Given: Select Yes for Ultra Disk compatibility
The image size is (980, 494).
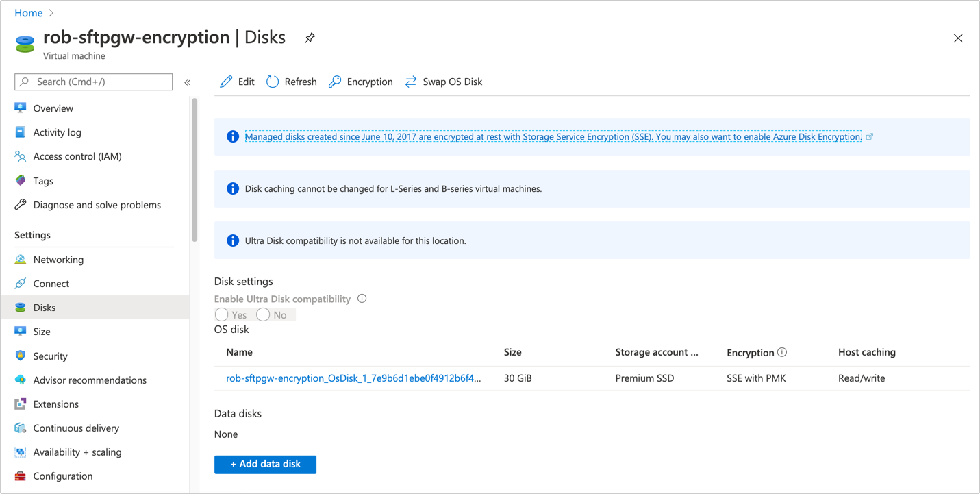Looking at the screenshot, I should click(221, 314).
